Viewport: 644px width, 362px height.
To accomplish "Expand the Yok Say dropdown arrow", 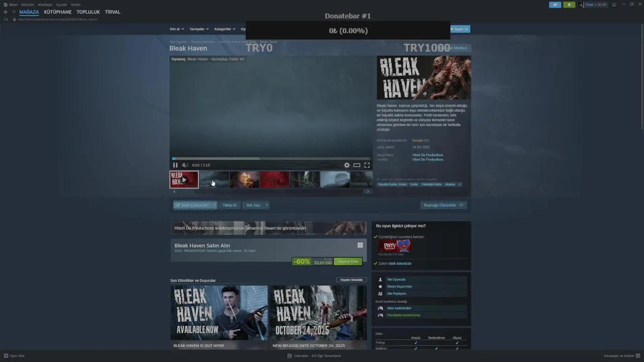I will [267, 205].
